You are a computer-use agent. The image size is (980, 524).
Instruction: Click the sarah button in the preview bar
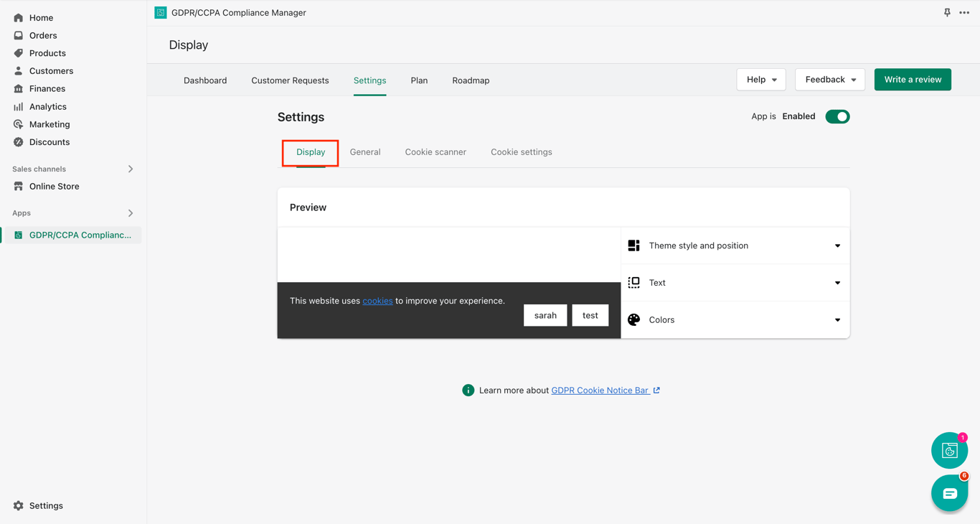[x=545, y=316]
